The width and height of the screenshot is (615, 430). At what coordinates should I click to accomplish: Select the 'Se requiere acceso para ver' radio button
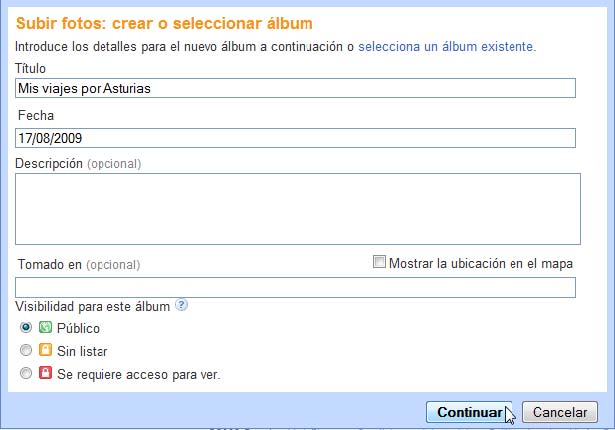pos(26,373)
